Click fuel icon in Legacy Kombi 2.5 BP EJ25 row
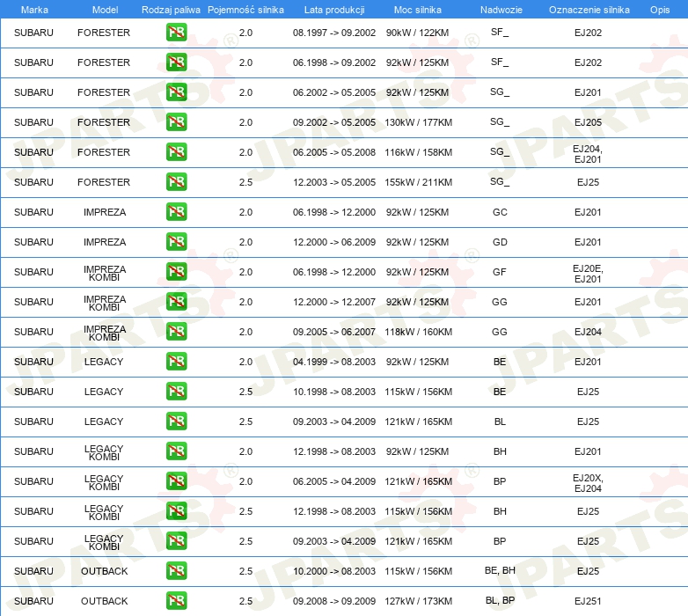 click(176, 541)
